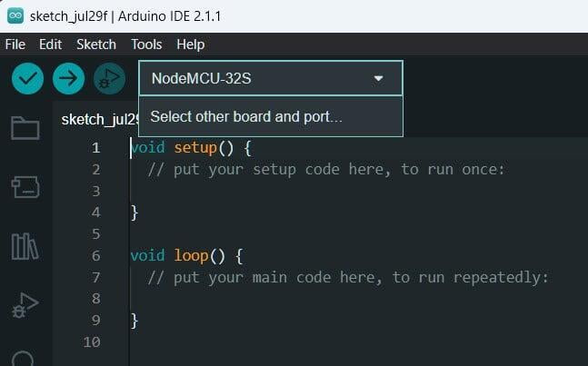The height and width of the screenshot is (366, 588).
Task: Click the 'void' keyword on line 6
Action: (x=148, y=256)
